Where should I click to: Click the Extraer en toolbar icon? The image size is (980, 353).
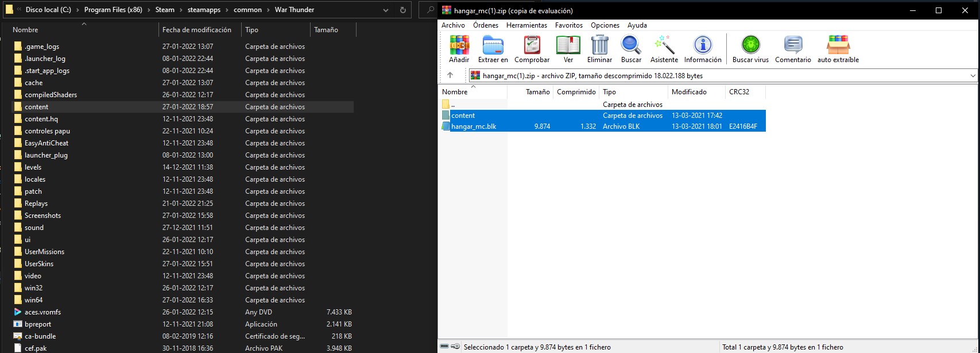coord(493,45)
